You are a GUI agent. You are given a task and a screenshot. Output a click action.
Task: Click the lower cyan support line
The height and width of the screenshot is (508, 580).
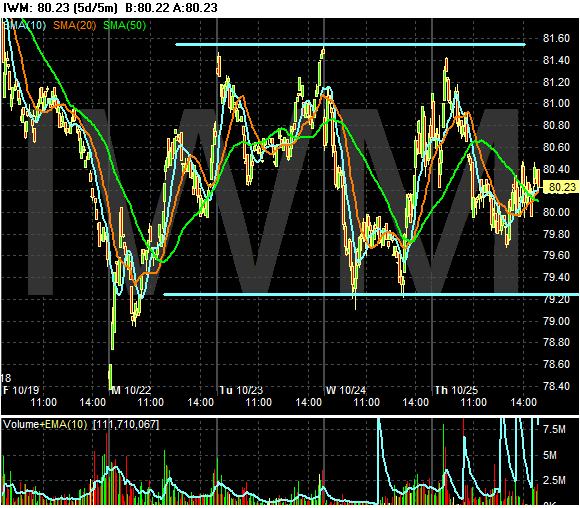(x=371, y=295)
